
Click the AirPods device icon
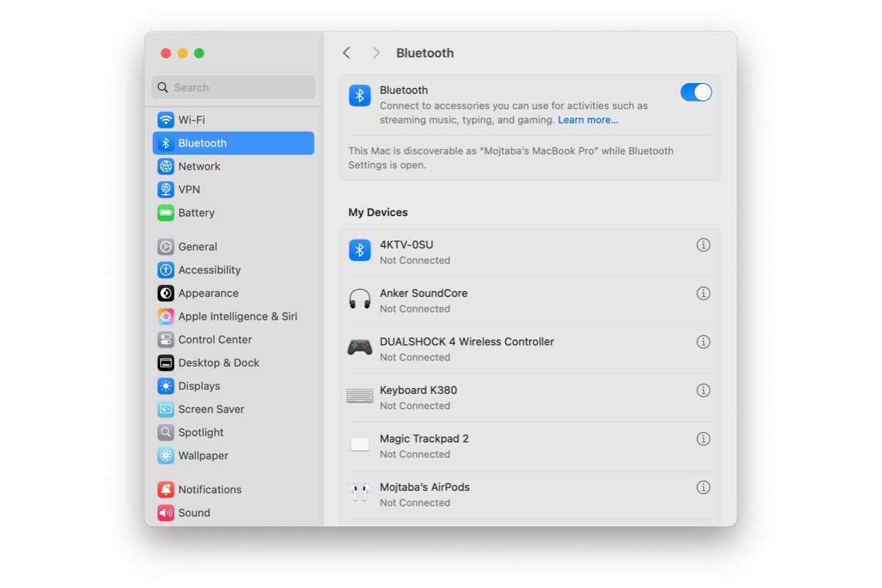(359, 492)
